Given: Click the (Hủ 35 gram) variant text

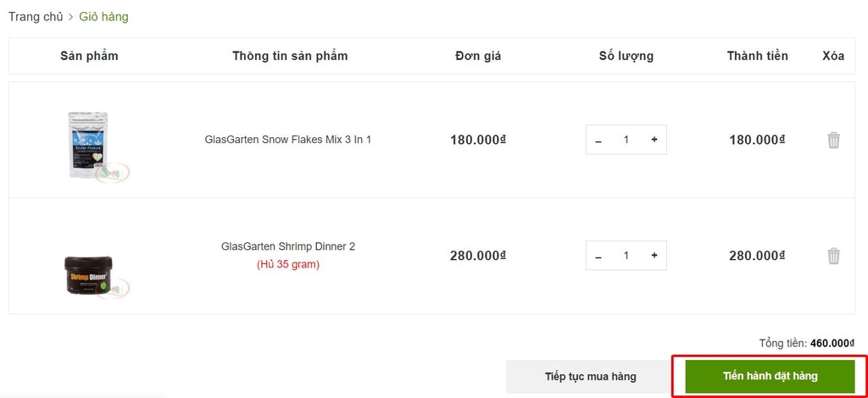Looking at the screenshot, I should point(288,264).
